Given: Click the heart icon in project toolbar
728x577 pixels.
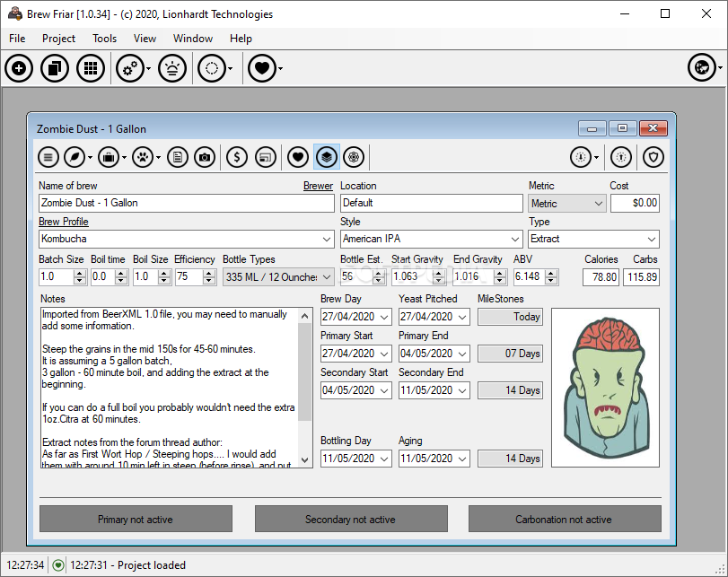Looking at the screenshot, I should (x=298, y=157).
